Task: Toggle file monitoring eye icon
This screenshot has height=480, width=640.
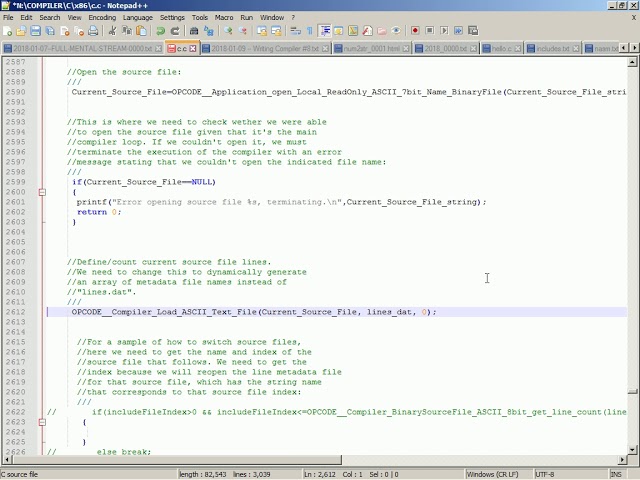Action: coord(396,31)
